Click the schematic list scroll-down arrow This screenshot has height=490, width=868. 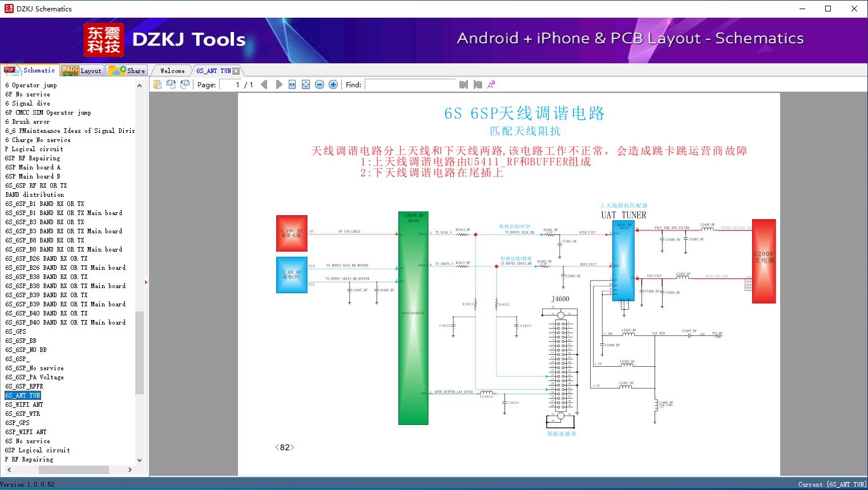tap(140, 460)
